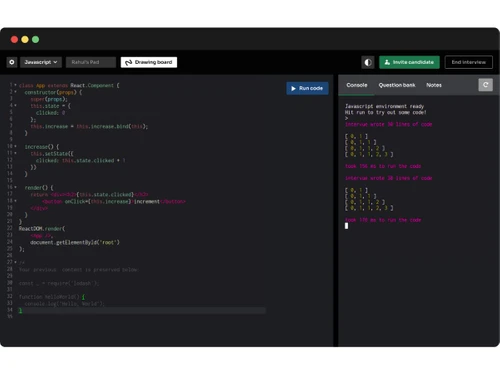Click the 'constructor(props)' code line
The width and height of the screenshot is (500, 375).
click(53, 92)
